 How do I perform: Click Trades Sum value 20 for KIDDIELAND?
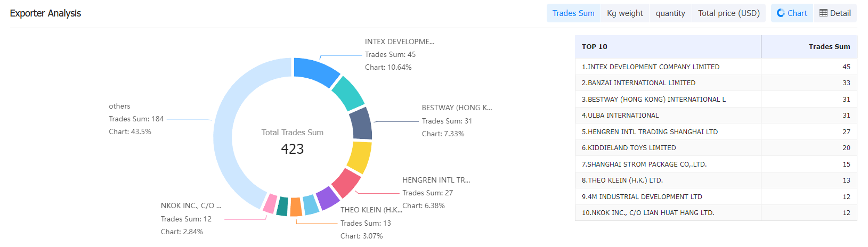point(846,147)
